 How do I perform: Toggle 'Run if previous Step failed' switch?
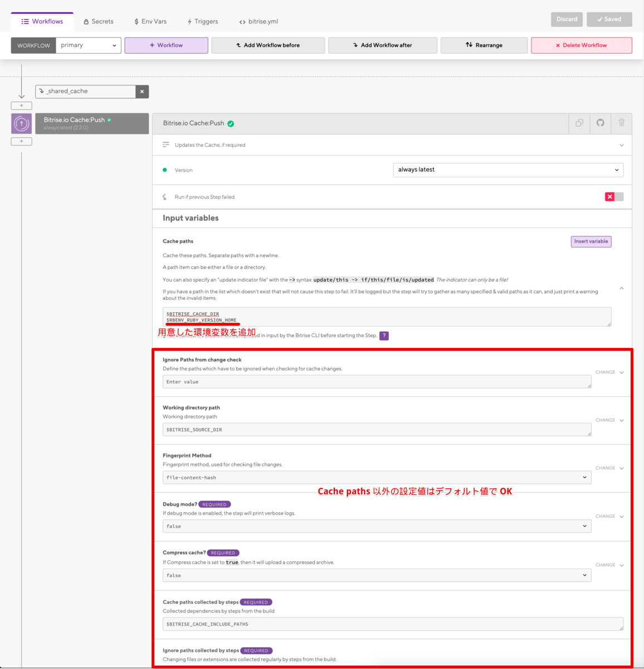(614, 197)
